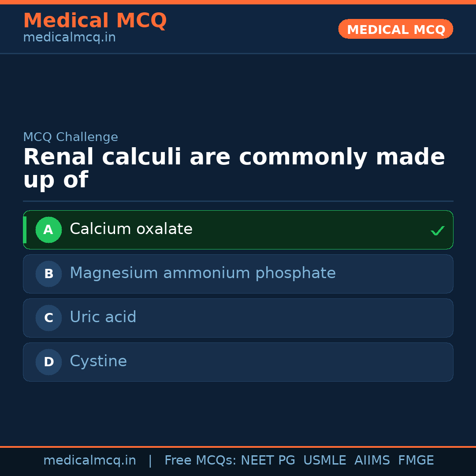The width and height of the screenshot is (476, 476).
Task: Click the question text about renal calculi
Action: (x=234, y=167)
